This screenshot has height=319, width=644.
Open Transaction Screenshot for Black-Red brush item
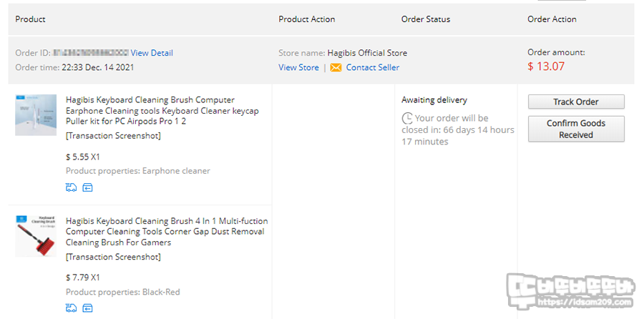click(x=113, y=257)
